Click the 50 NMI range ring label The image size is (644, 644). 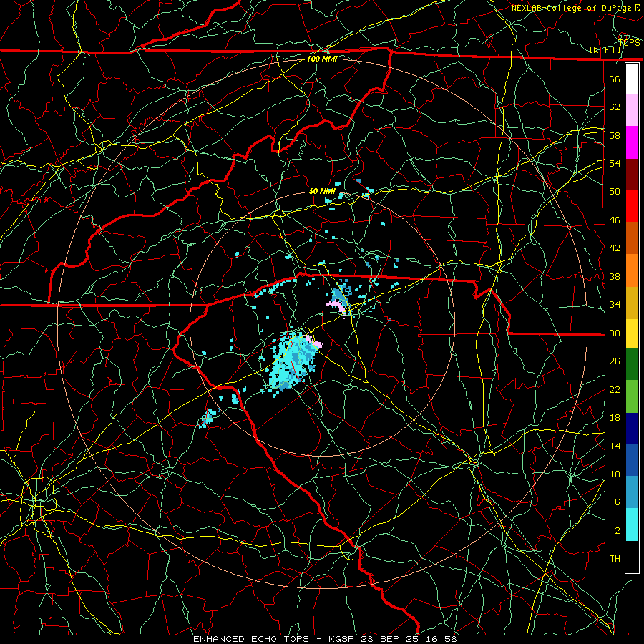pos(322,191)
